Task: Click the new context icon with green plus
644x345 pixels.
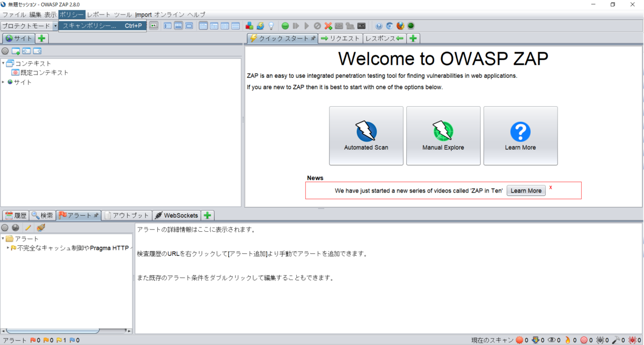Action: pos(16,51)
